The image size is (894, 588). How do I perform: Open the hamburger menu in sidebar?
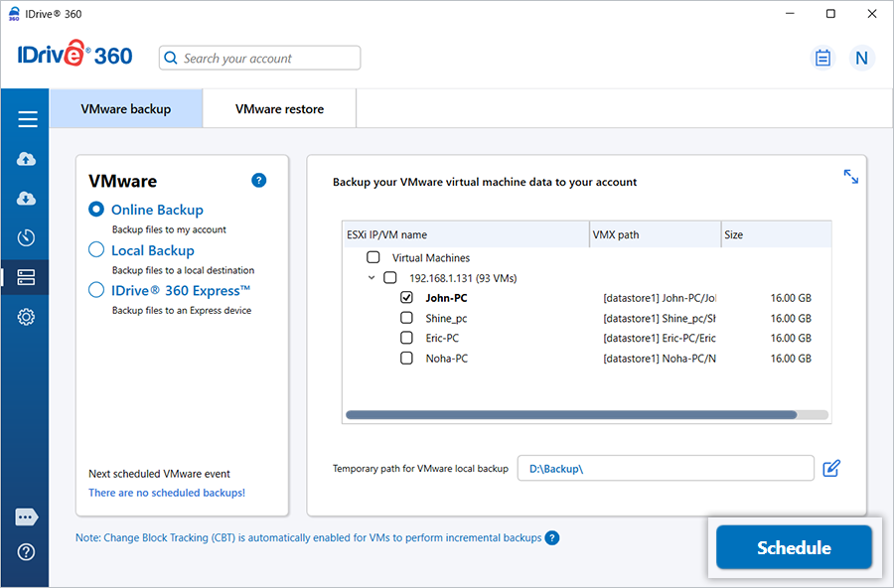point(27,119)
